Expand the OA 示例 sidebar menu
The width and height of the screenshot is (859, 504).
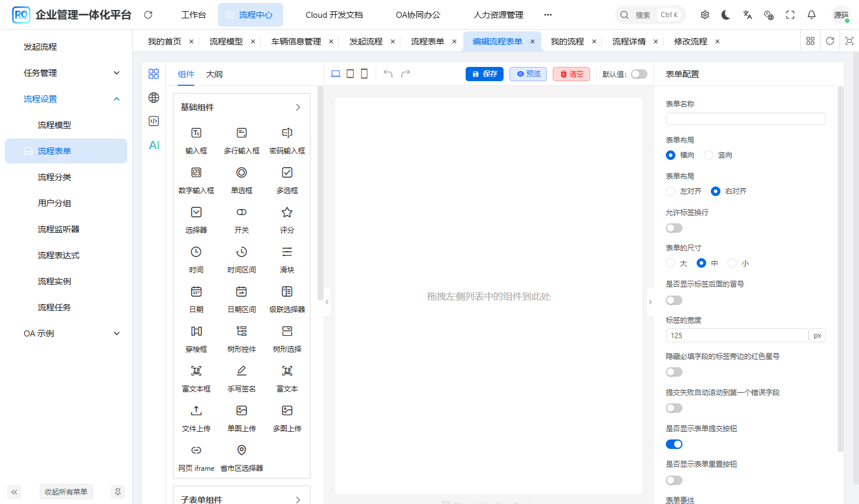(66, 333)
